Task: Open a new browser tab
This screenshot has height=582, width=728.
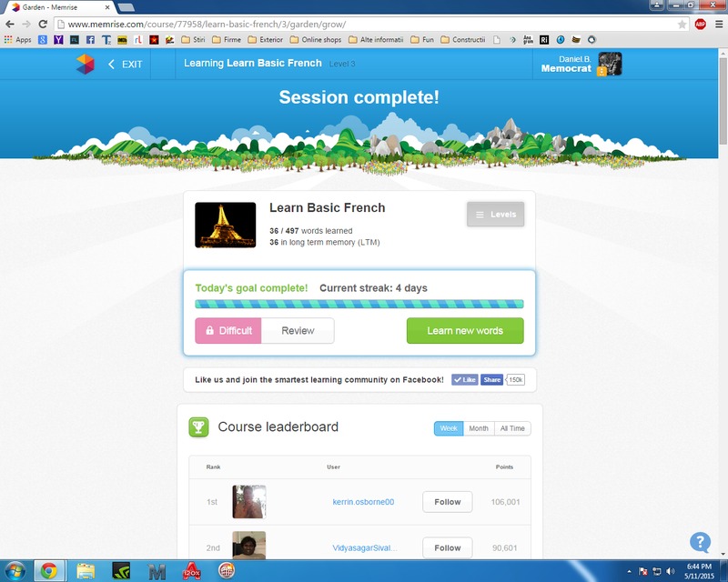Action: pyautogui.click(x=126, y=7)
